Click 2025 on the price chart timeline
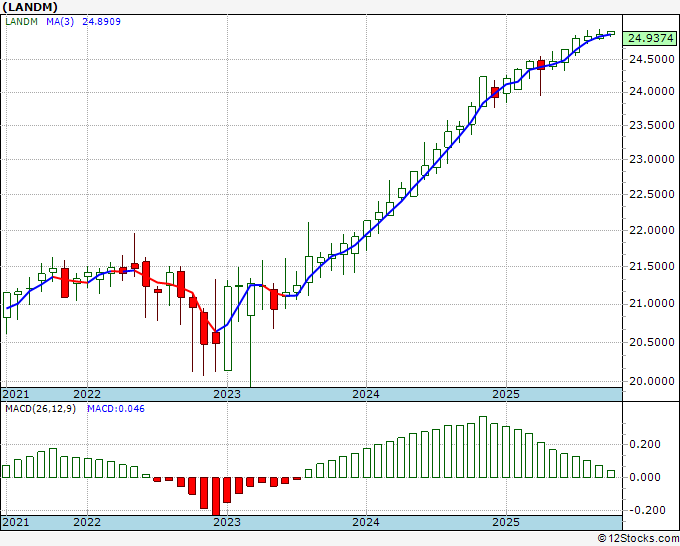 point(506,394)
